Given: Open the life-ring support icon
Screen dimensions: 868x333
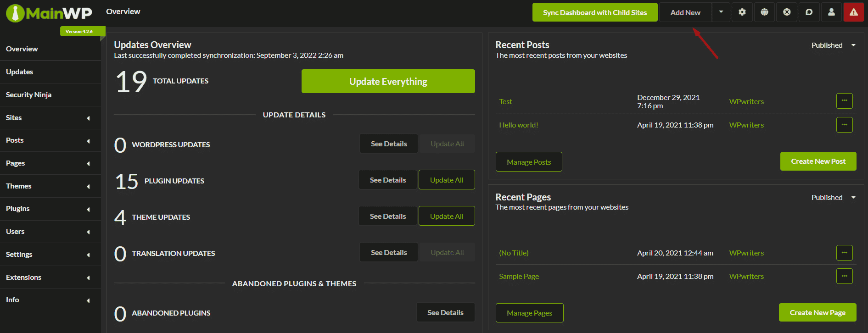Looking at the screenshot, I should [x=787, y=12].
